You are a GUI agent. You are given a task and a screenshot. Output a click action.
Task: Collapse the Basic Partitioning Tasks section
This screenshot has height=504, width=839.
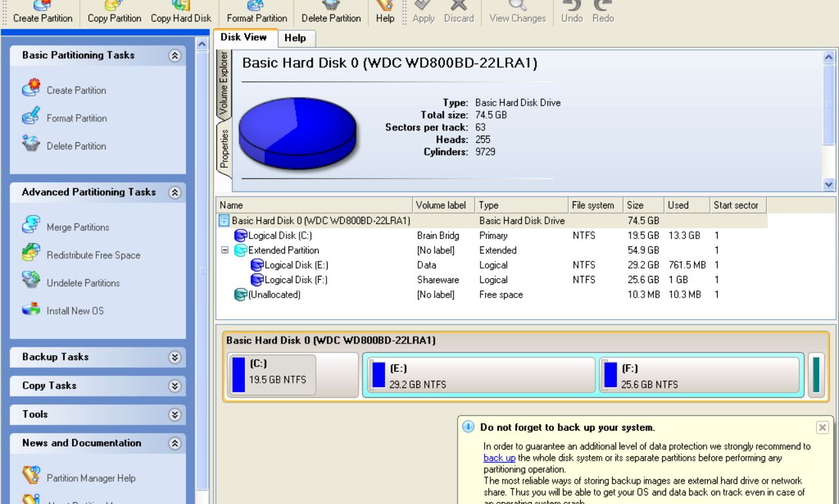click(174, 56)
